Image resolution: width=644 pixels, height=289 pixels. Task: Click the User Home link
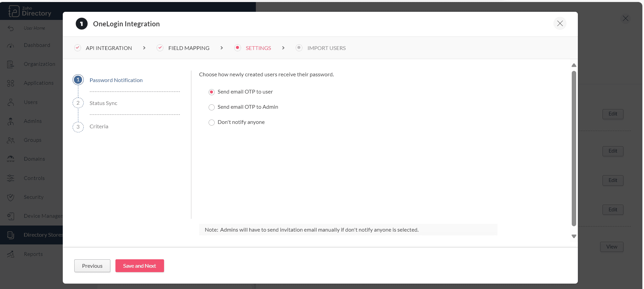click(x=34, y=28)
